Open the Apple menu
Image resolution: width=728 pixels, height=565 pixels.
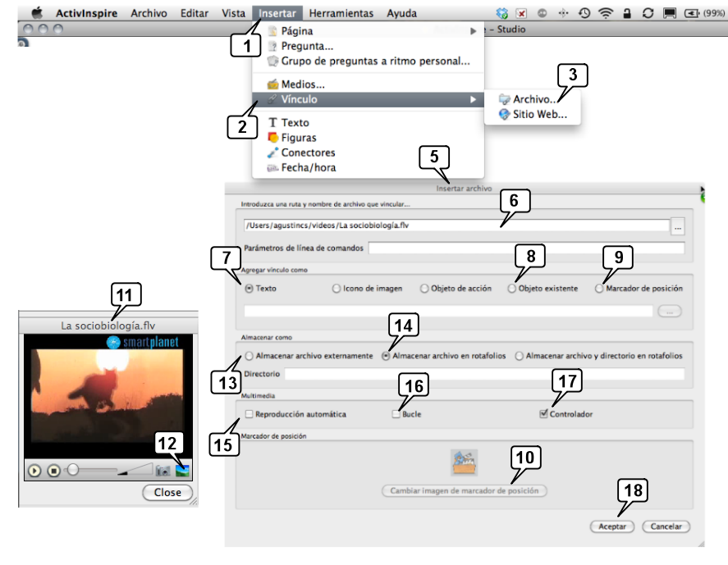[x=37, y=13]
